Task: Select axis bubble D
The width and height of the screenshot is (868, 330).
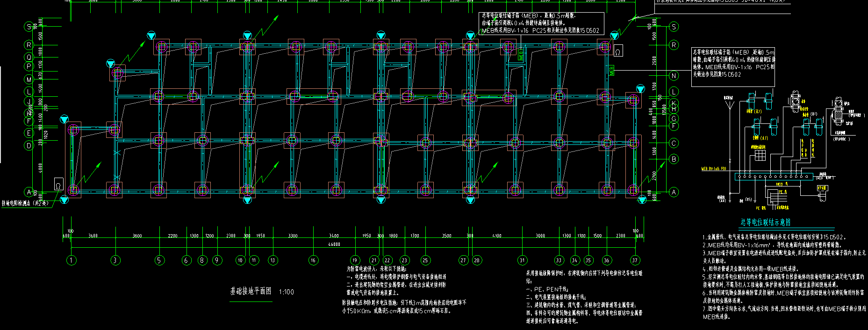Action: [29, 145]
